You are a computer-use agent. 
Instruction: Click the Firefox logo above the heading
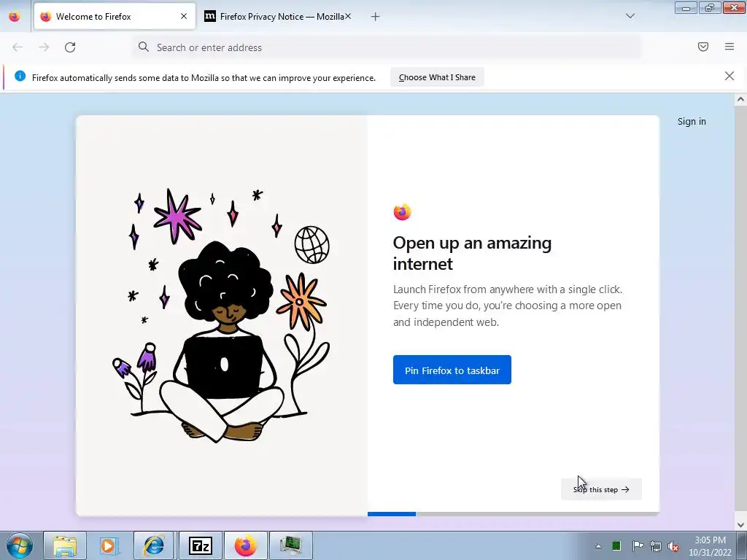[x=402, y=212]
